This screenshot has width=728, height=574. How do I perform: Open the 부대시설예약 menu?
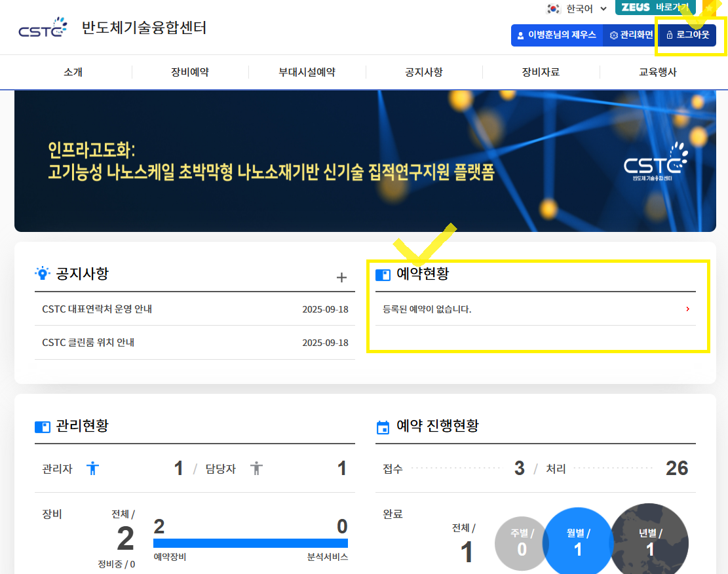[307, 72]
